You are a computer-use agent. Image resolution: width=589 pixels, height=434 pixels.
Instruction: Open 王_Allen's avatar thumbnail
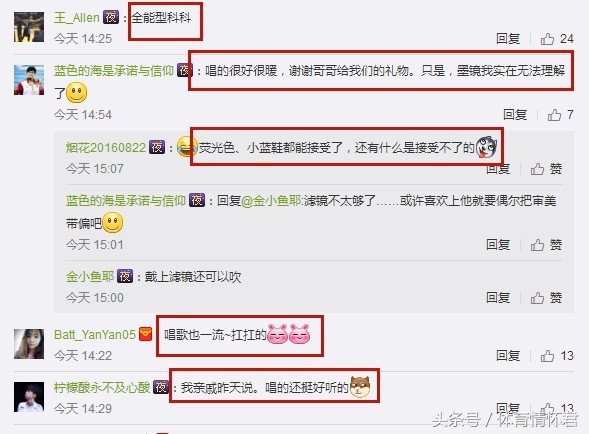pyautogui.click(x=29, y=27)
